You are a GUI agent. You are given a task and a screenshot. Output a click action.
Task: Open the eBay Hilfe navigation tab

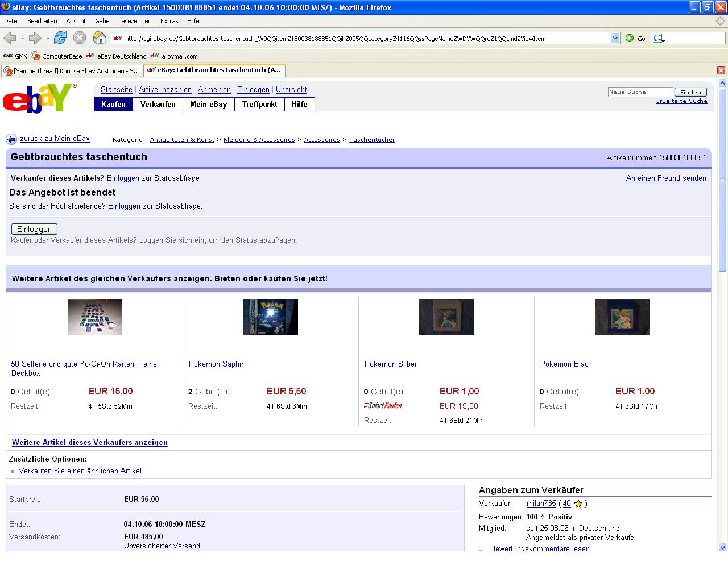click(x=300, y=104)
